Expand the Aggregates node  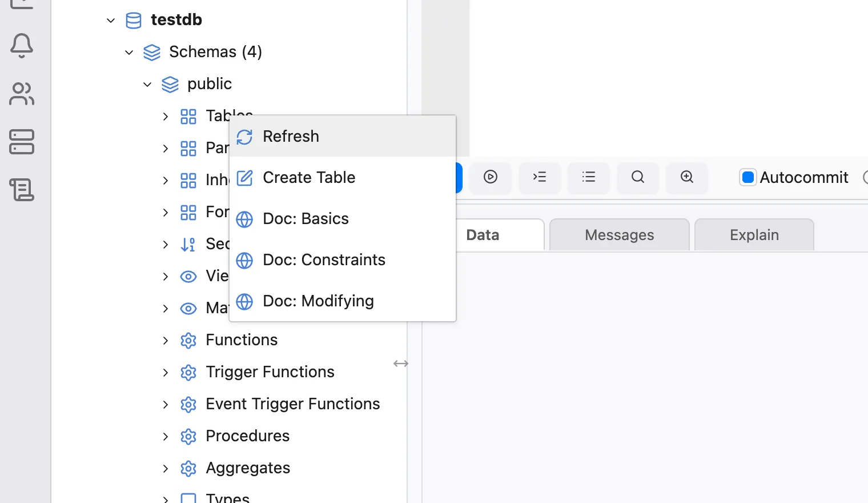coord(166,469)
